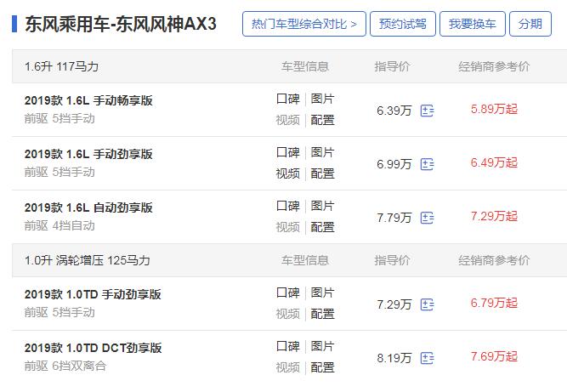Open 视频 for 1.0TD 手动劲享版

pos(288,314)
